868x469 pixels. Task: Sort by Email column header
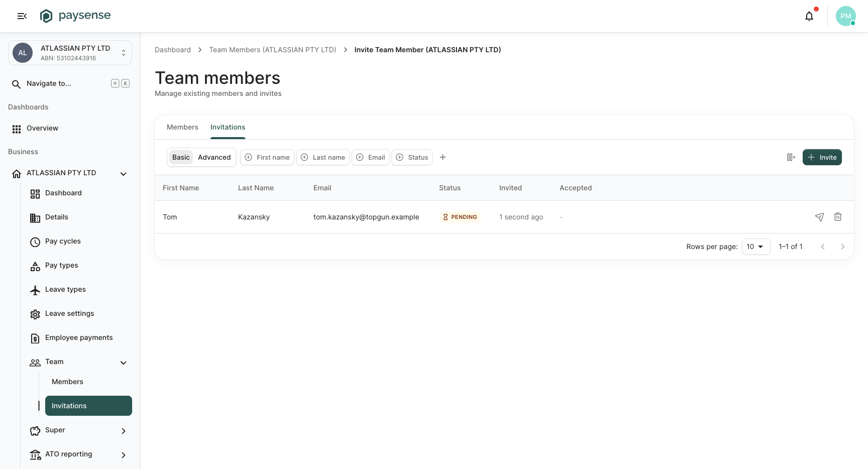coord(322,188)
